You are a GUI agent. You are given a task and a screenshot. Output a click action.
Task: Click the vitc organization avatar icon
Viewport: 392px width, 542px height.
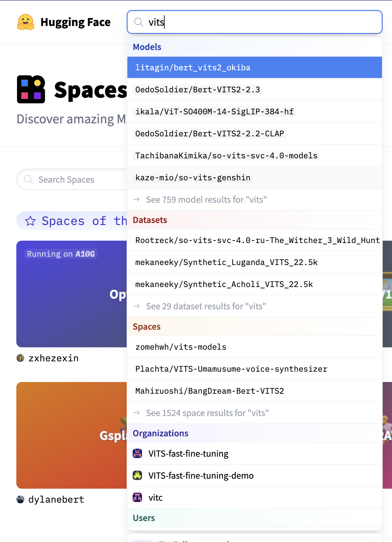coord(137,497)
